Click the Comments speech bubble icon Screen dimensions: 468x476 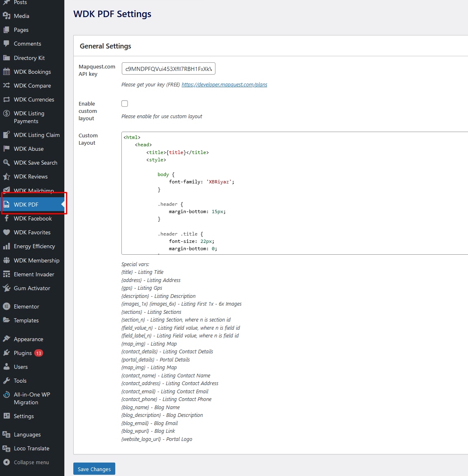coord(7,44)
